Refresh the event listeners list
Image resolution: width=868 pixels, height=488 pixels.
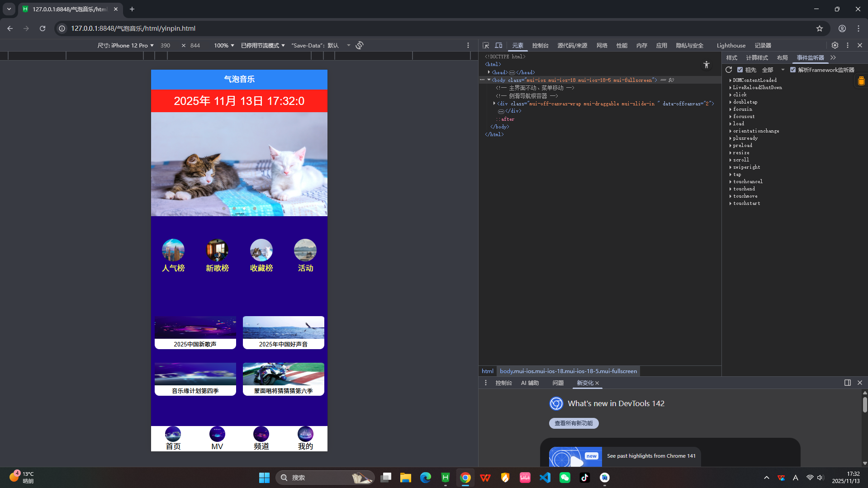[x=729, y=70]
